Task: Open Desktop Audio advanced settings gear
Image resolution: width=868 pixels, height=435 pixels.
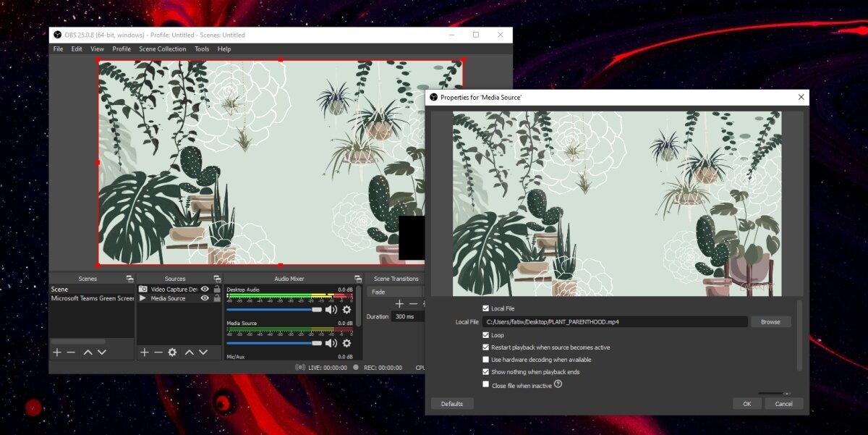Action: tap(347, 309)
